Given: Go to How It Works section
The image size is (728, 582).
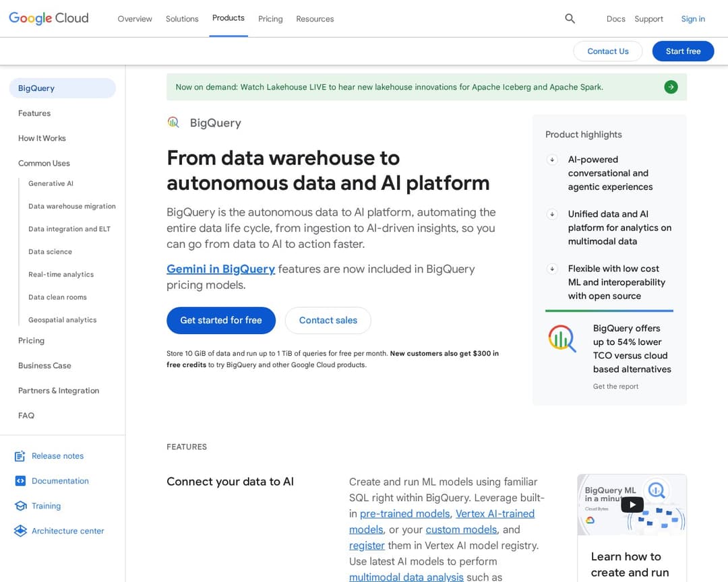Looking at the screenshot, I should tap(42, 138).
